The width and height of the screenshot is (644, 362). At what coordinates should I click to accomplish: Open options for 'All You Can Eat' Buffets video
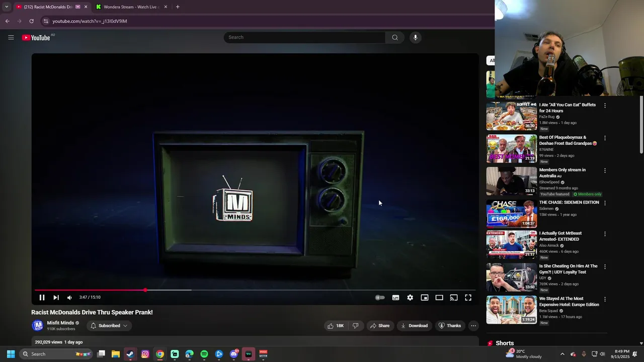coord(605,106)
